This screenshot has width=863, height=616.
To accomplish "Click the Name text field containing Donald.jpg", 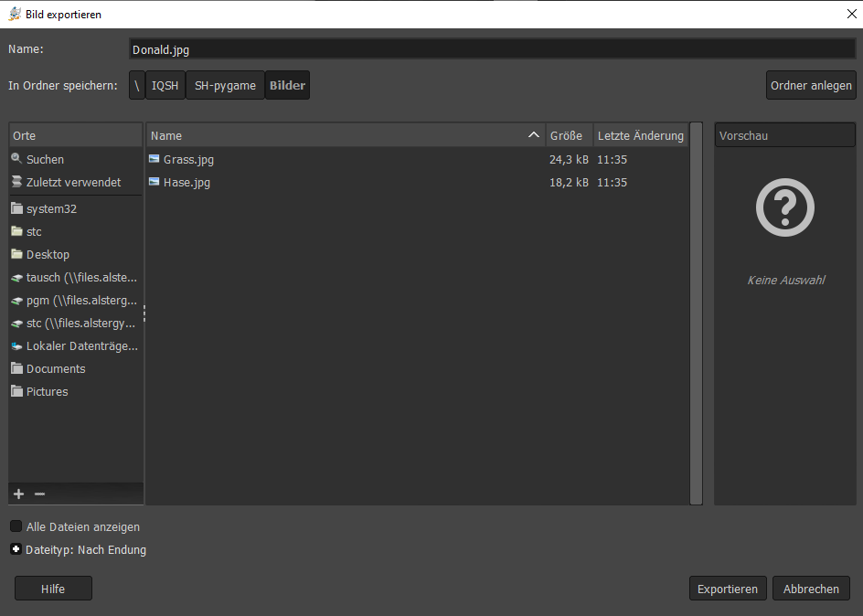I will [492, 49].
